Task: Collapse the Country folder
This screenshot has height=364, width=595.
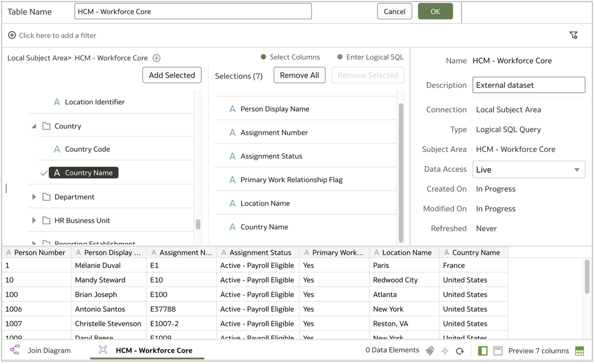Action: click(34, 126)
